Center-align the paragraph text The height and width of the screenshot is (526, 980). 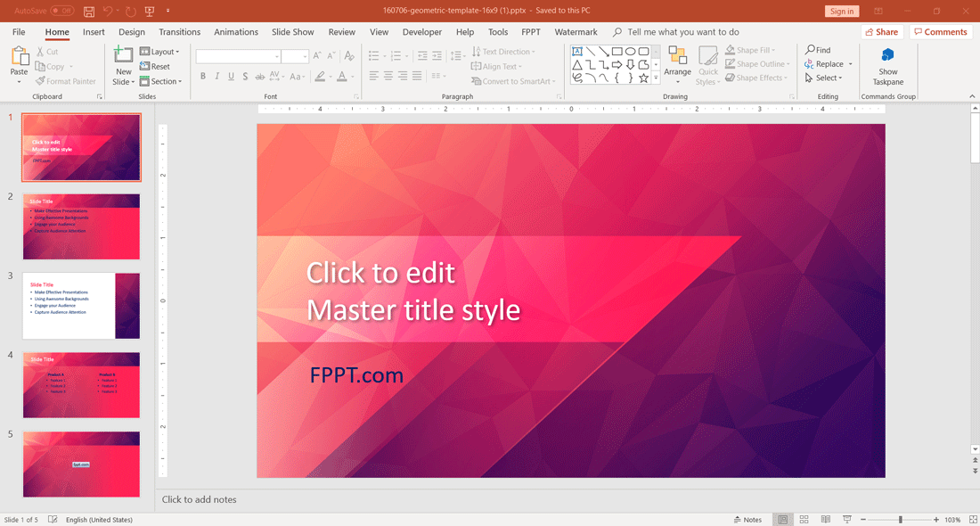pyautogui.click(x=387, y=77)
